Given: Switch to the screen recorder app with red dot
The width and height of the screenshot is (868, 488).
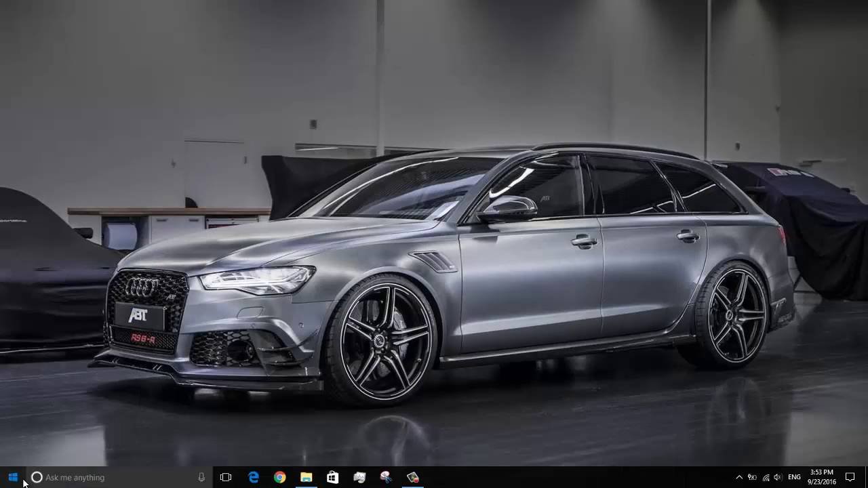Looking at the screenshot, I should tap(412, 477).
